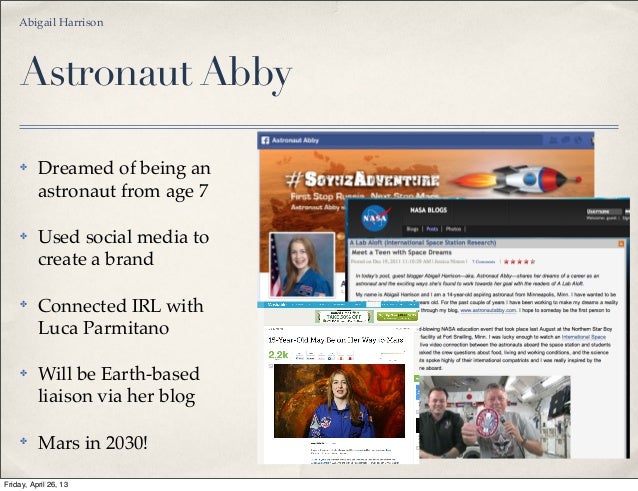Select bullet 'Will be Earth-based liaison'
638x491 pixels.
coord(119,385)
